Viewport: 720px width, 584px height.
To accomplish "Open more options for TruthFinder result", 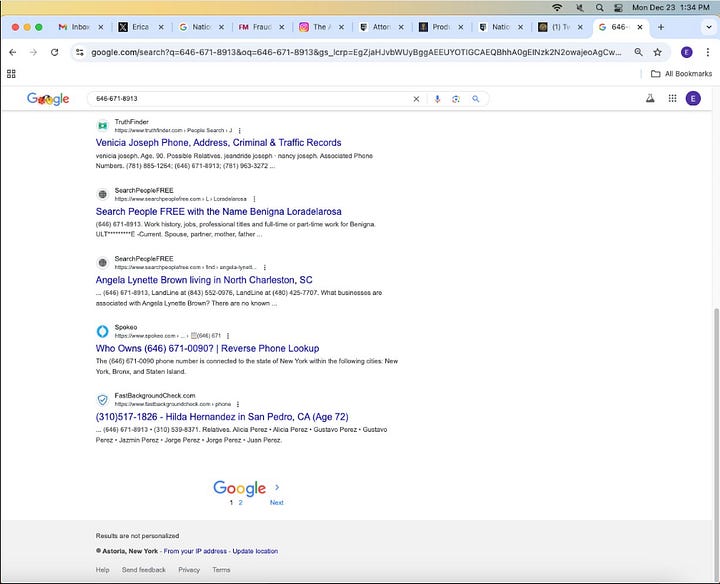I will 239,131.
